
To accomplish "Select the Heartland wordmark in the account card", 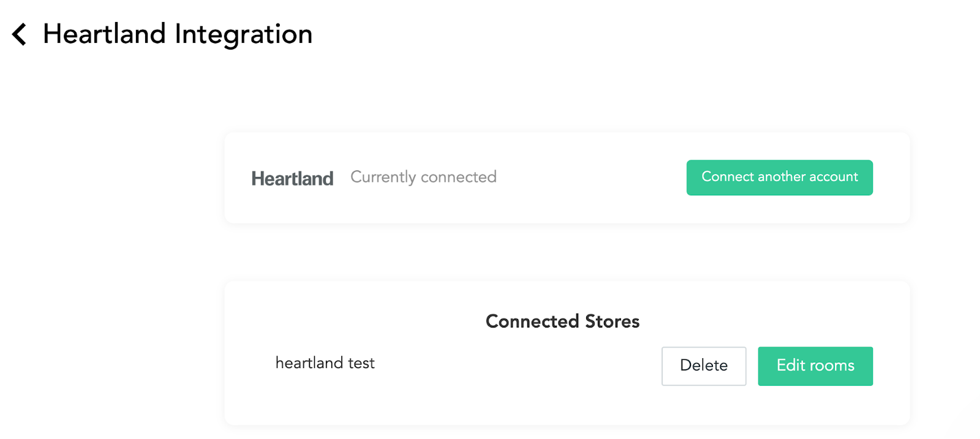I will [x=292, y=178].
